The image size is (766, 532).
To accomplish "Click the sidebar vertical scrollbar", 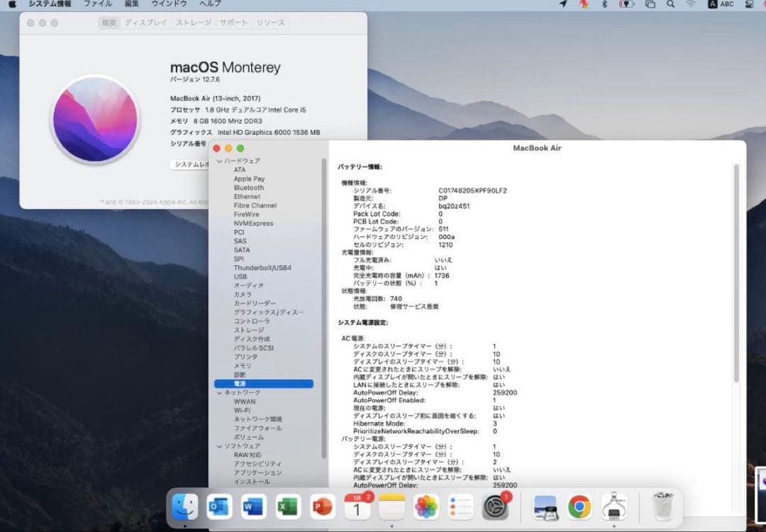I will coord(323,308).
